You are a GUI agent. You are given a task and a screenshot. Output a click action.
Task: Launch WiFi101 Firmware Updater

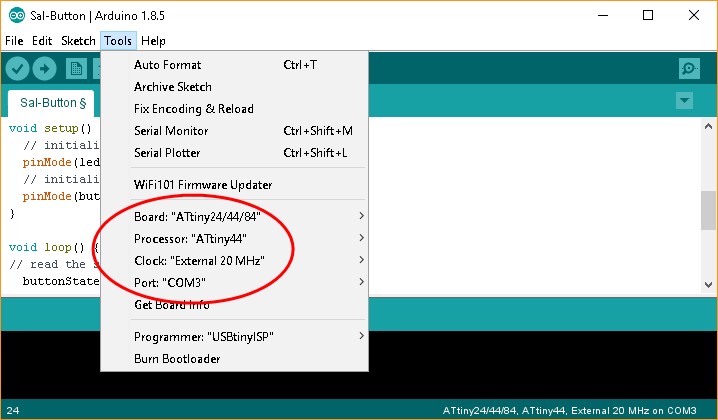coord(234,185)
